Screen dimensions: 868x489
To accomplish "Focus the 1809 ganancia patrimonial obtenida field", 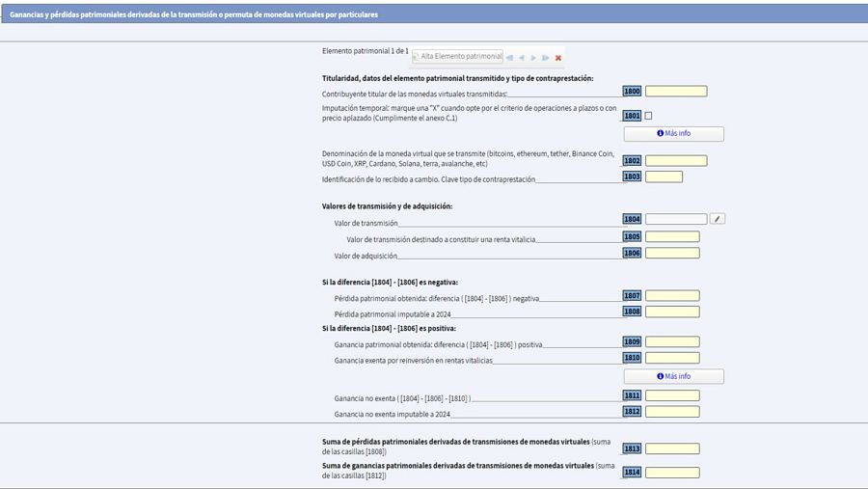I will coord(672,341).
